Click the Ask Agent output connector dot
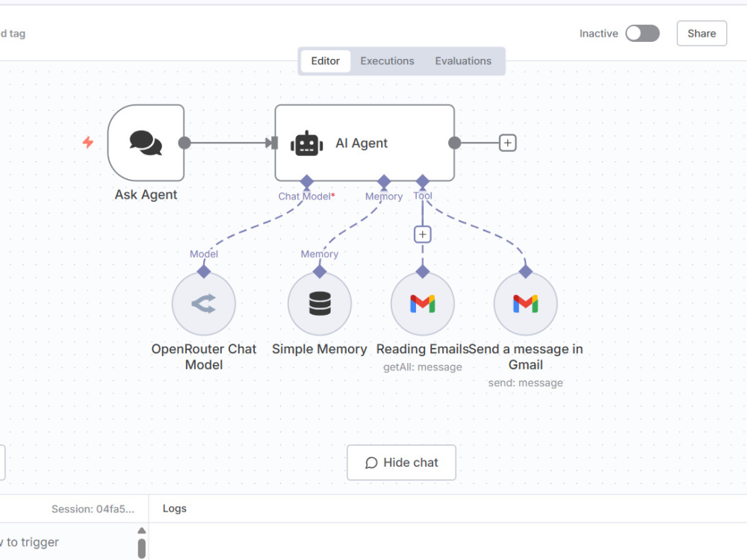Viewport: 747px width, 560px height. pyautogui.click(x=185, y=143)
